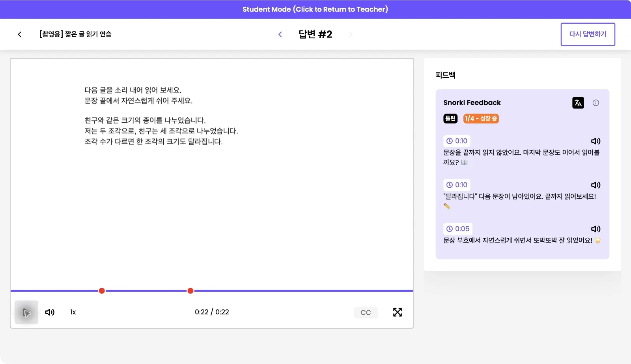Open the Snorkl Feedback info icon
This screenshot has height=364, width=631.
[x=596, y=103]
